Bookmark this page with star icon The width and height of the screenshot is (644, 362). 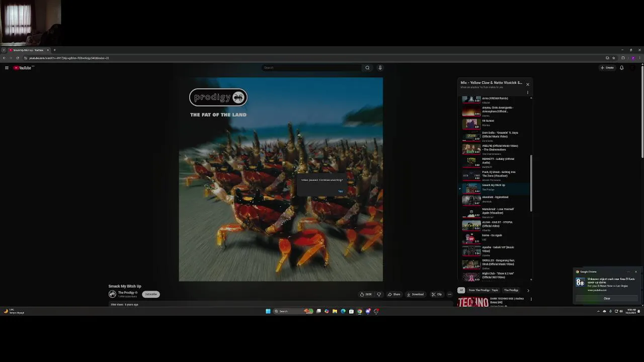613,58
